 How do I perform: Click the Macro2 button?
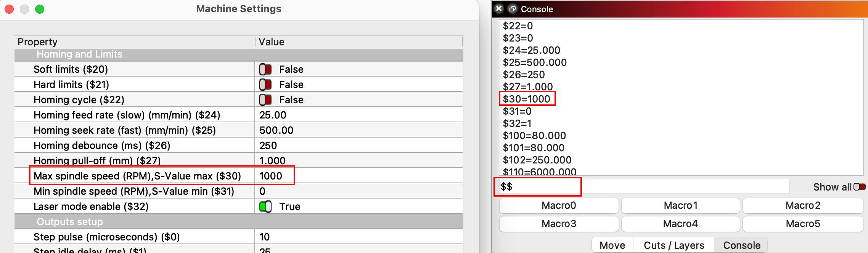coord(803,206)
